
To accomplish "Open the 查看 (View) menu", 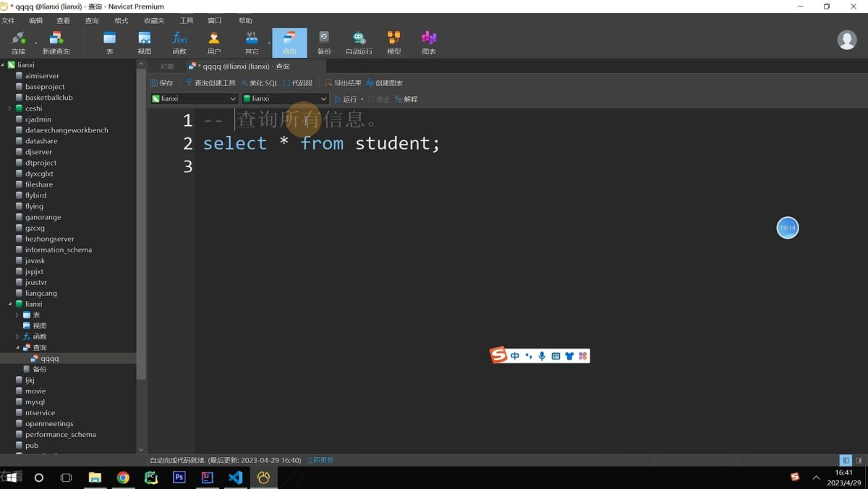I will pyautogui.click(x=64, y=21).
